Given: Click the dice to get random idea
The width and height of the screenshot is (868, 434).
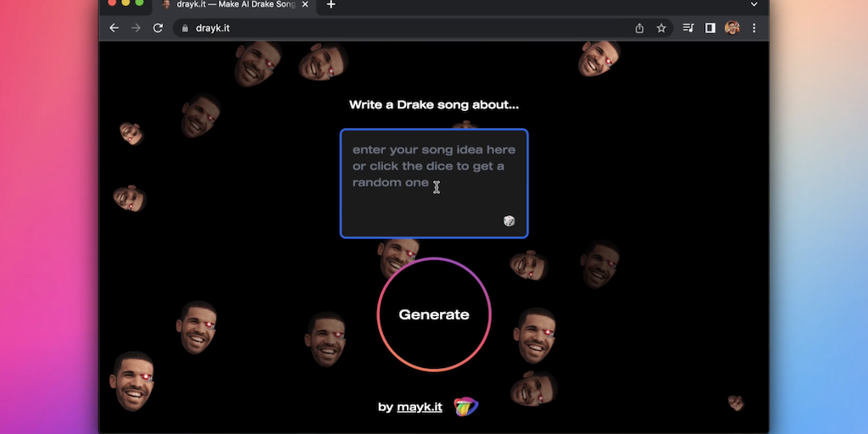Looking at the screenshot, I should (509, 221).
